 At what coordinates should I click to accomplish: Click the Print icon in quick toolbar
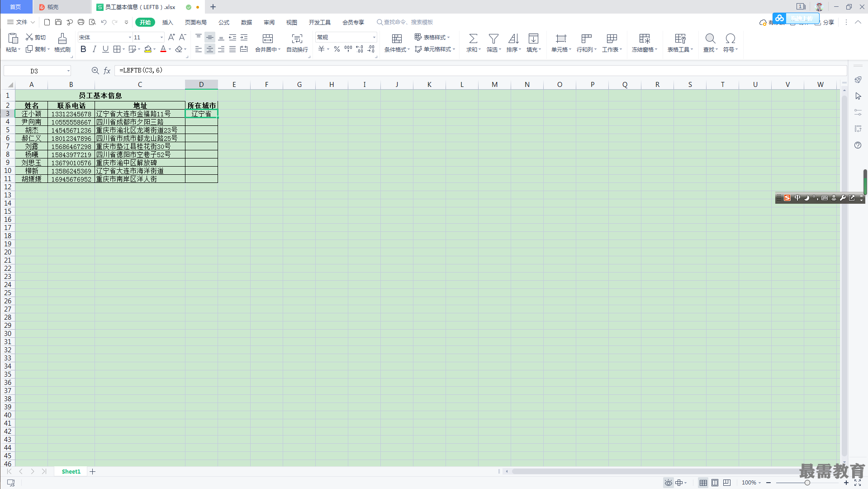[x=81, y=22]
